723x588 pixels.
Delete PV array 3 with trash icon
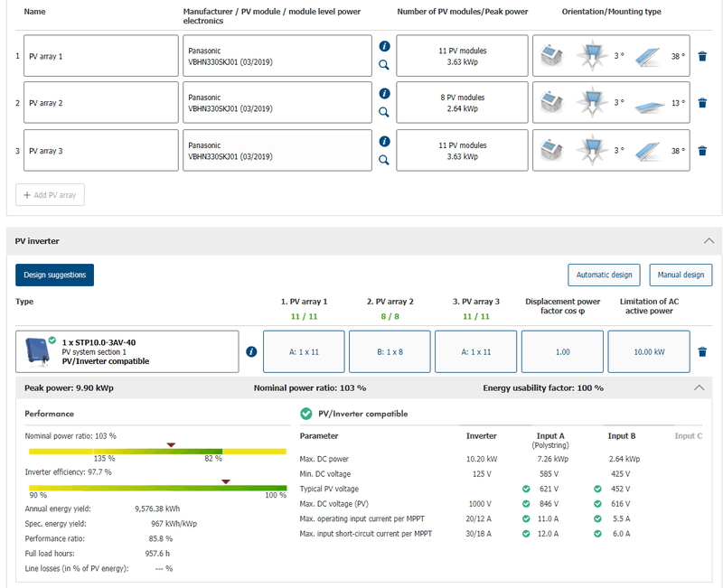[702, 151]
